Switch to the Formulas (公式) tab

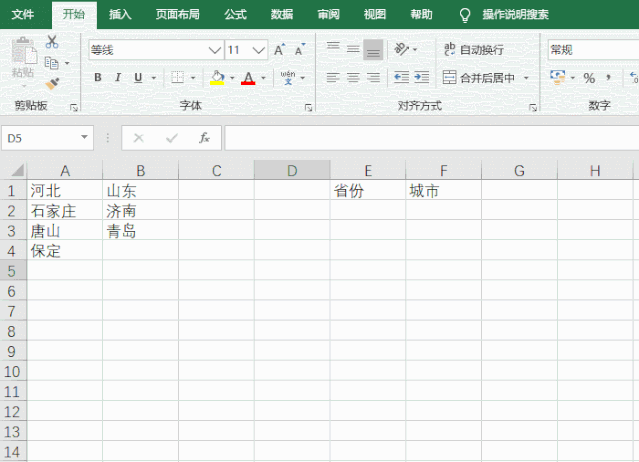[x=236, y=15]
